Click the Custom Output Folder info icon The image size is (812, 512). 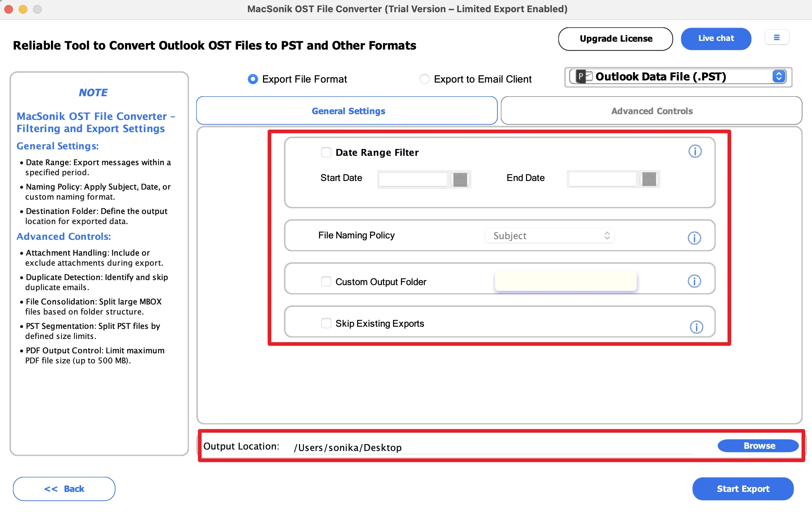coord(694,281)
